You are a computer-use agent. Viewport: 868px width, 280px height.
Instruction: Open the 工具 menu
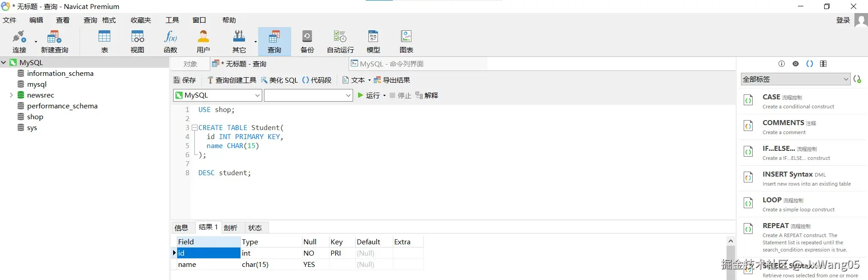pyautogui.click(x=172, y=20)
